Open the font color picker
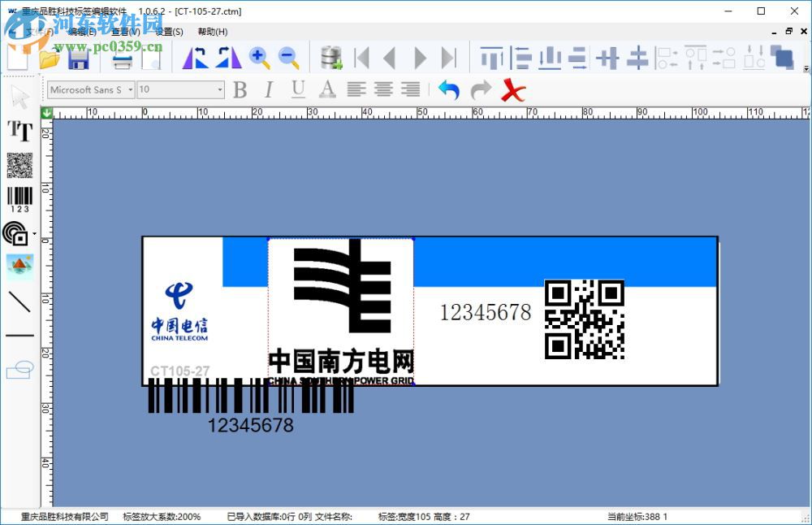The image size is (812, 525). click(x=325, y=90)
